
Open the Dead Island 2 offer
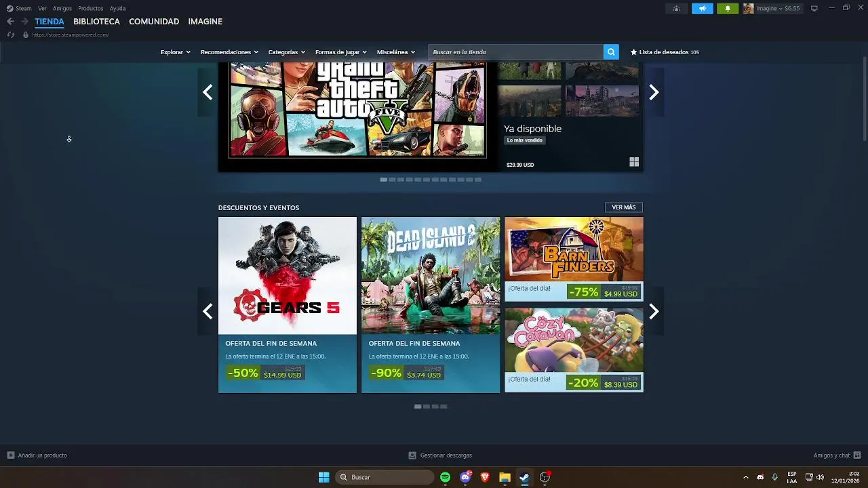pyautogui.click(x=431, y=305)
